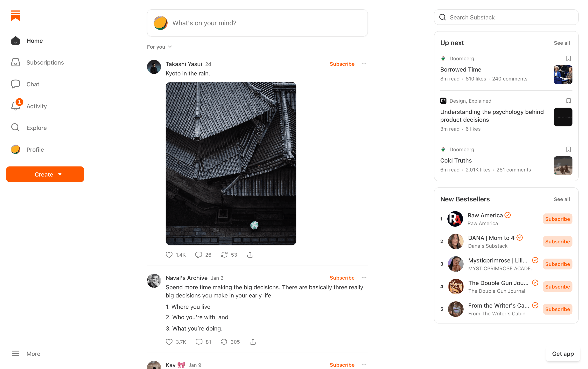
Task: Toggle bookmark on Cold Truths article
Action: coord(569,149)
